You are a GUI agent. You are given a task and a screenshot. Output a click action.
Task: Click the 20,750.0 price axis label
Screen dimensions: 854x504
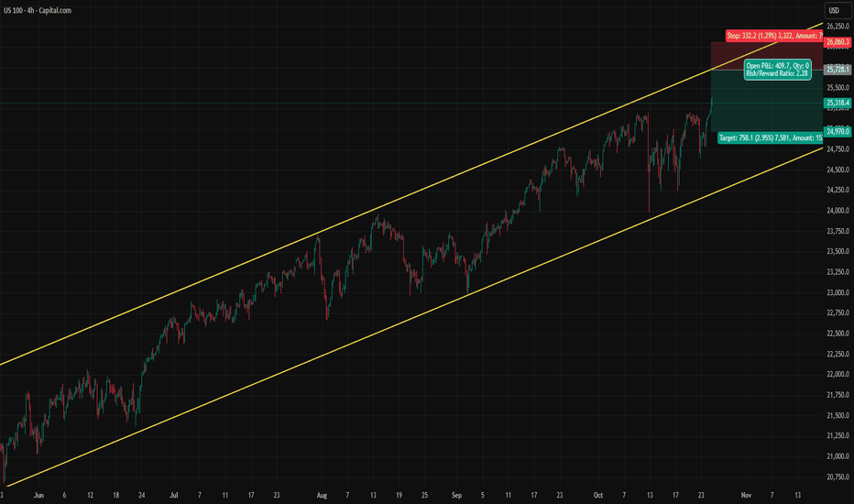click(838, 477)
